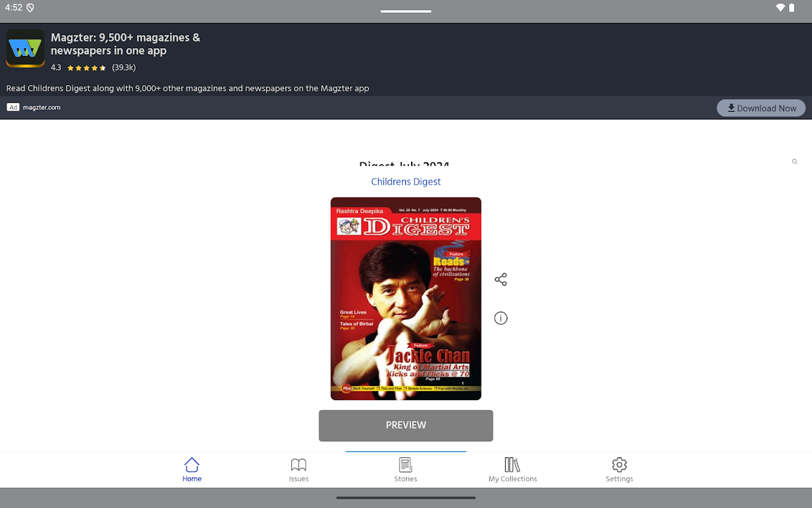The image size is (812, 508).
Task: Tap the Magzter app logo icon
Action: [x=25, y=48]
